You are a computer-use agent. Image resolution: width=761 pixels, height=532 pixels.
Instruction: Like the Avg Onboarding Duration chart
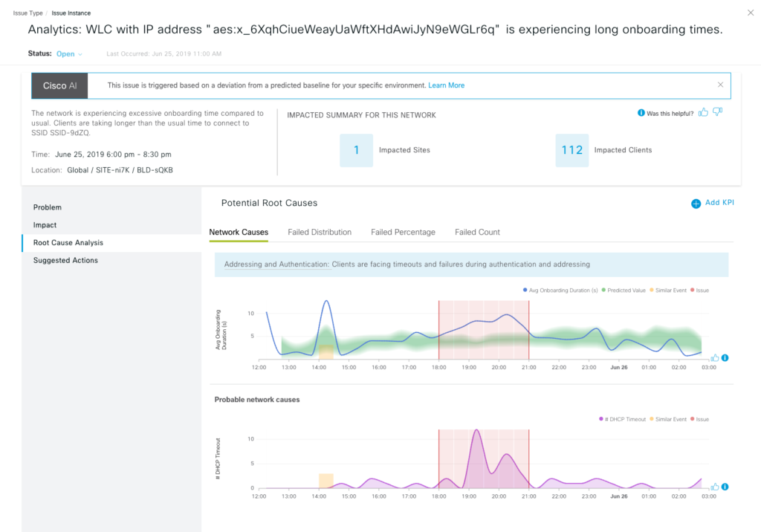coord(714,357)
